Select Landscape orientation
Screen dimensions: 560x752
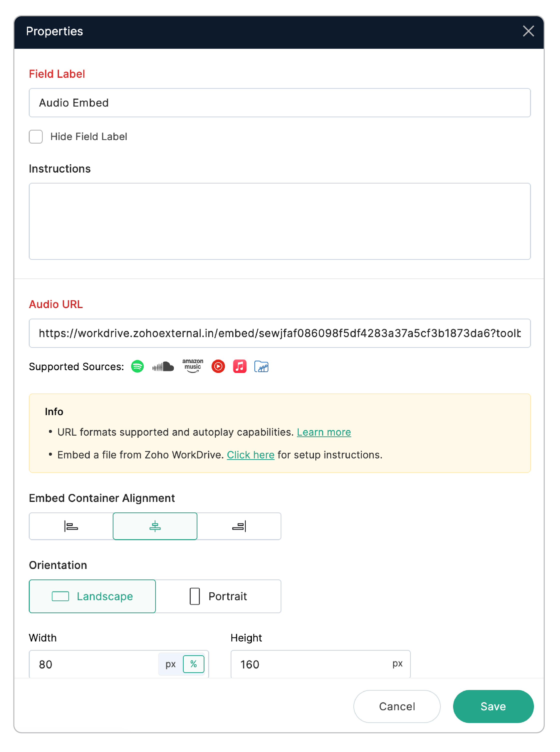point(92,596)
